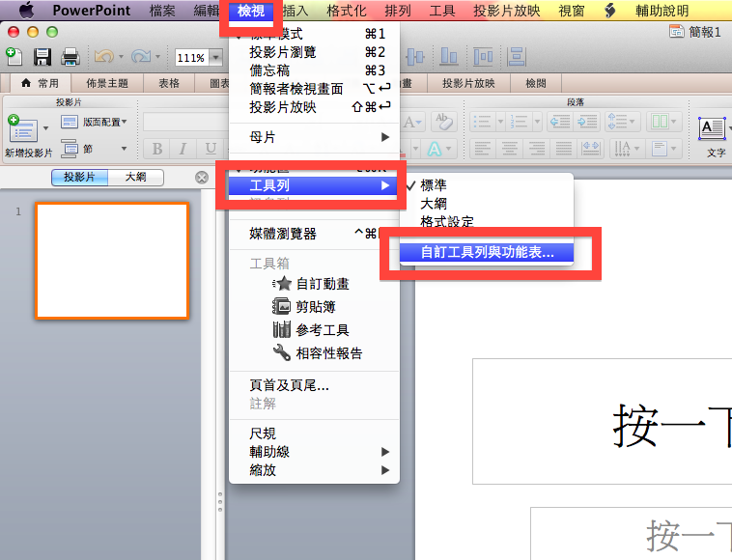Open the zoom percentage dropdown
Screen dimensions: 732x560
[x=215, y=58]
